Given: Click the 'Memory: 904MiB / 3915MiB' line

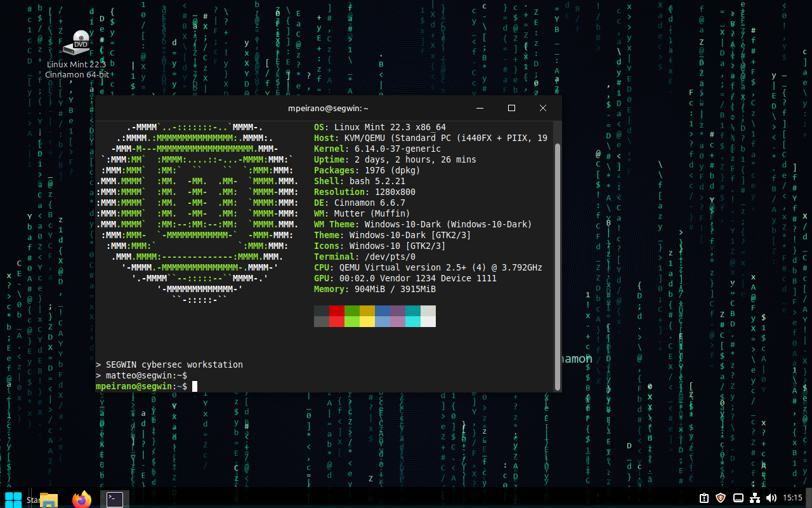Looking at the screenshot, I should (x=375, y=289).
